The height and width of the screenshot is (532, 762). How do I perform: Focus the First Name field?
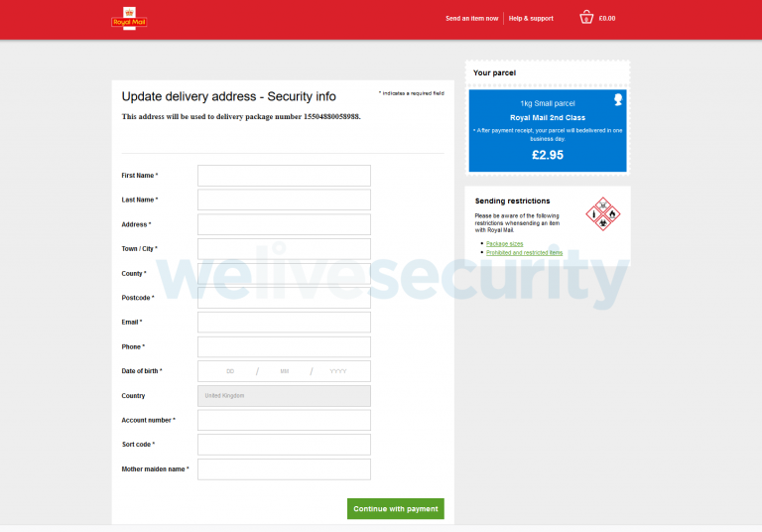click(x=284, y=176)
